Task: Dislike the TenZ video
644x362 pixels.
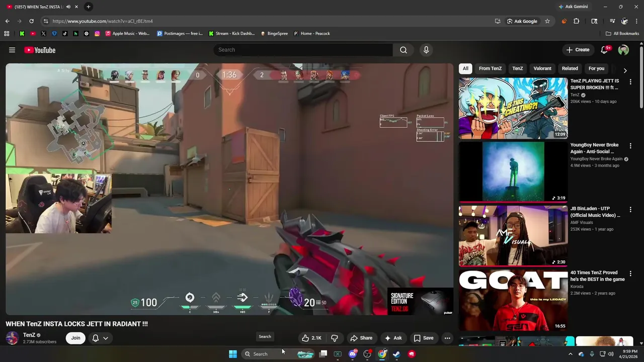Action: (335, 338)
